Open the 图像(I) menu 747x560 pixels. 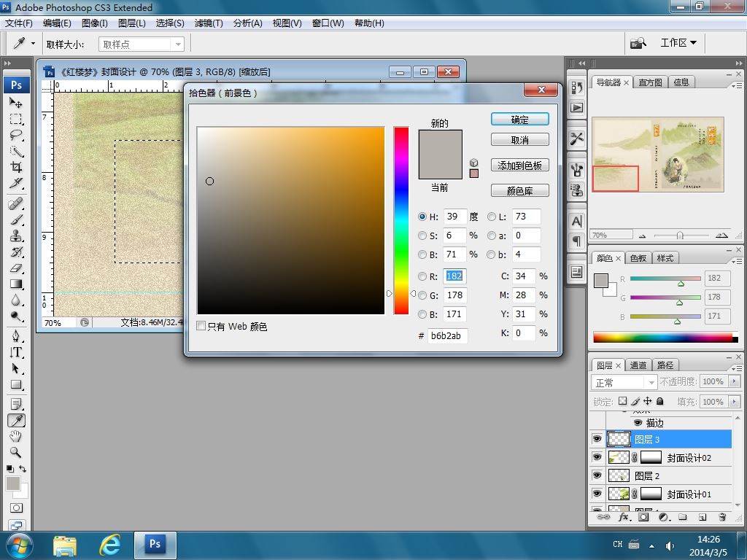coord(94,23)
